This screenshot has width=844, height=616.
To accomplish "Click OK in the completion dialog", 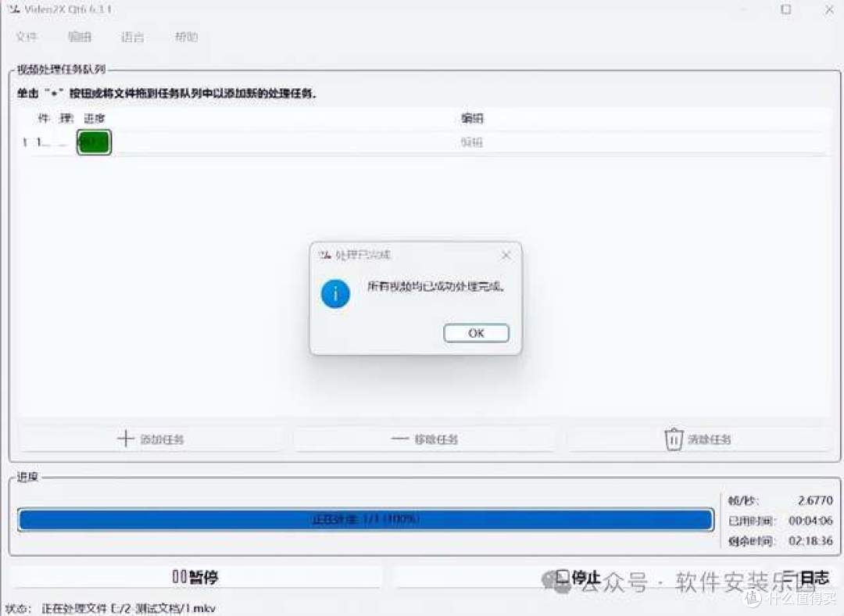I will point(476,333).
